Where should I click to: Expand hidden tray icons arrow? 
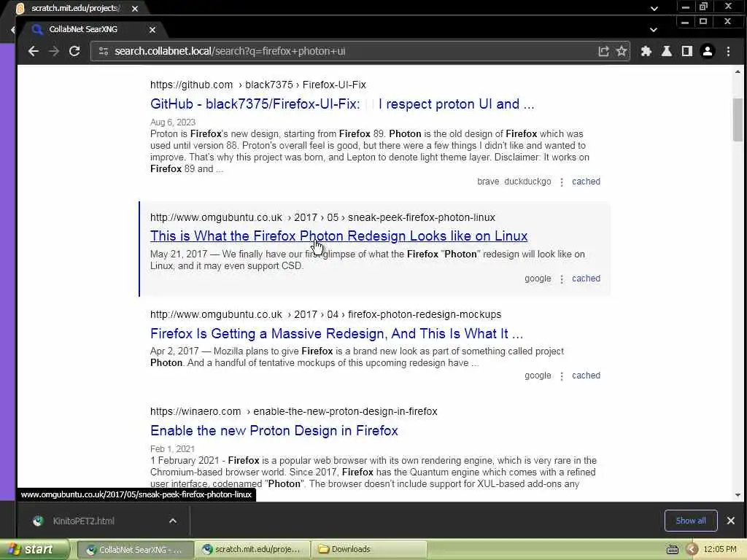pos(692,550)
